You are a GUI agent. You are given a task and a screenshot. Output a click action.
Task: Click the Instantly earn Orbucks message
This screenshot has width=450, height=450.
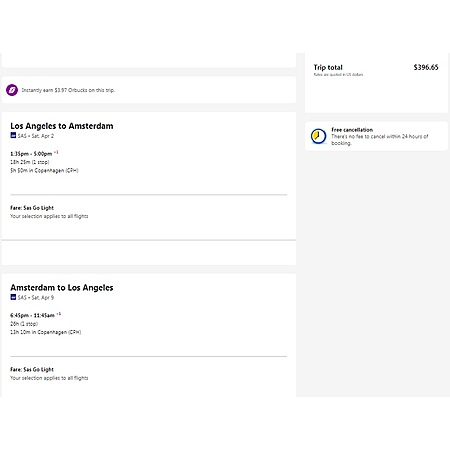68,90
